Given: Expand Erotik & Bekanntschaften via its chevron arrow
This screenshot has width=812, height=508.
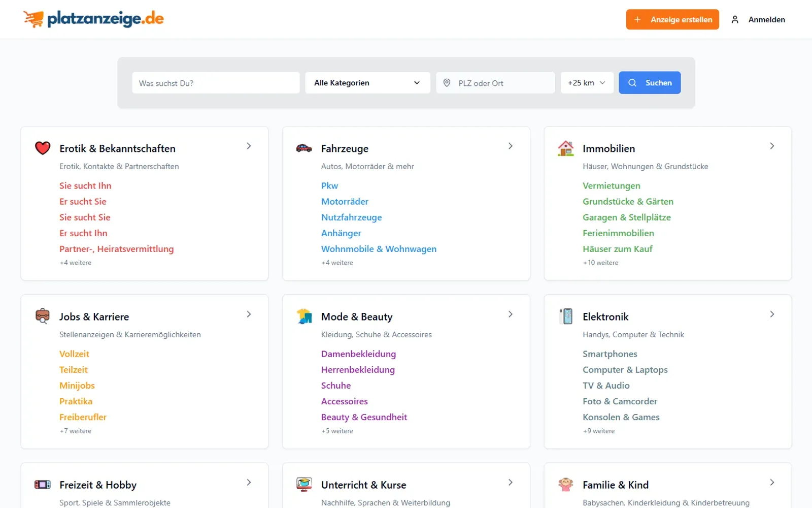Looking at the screenshot, I should [x=249, y=146].
